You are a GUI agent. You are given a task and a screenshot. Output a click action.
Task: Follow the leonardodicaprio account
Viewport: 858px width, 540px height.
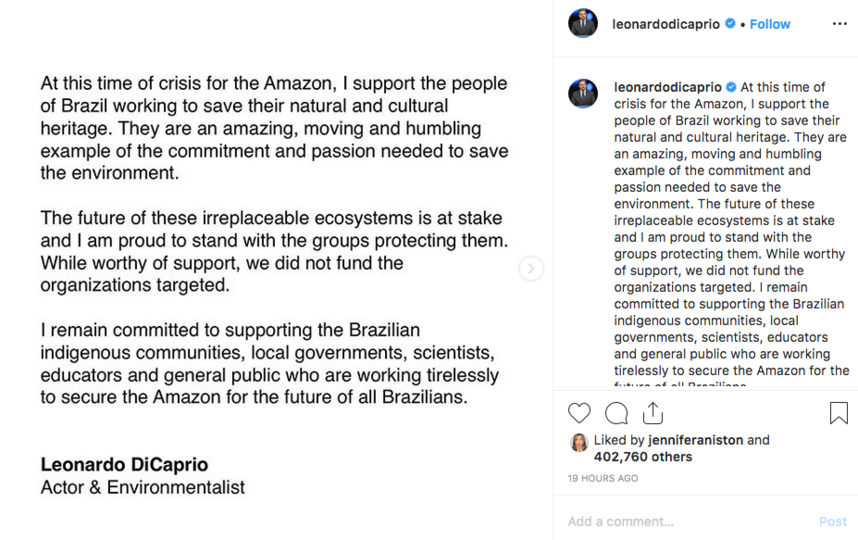pos(769,24)
